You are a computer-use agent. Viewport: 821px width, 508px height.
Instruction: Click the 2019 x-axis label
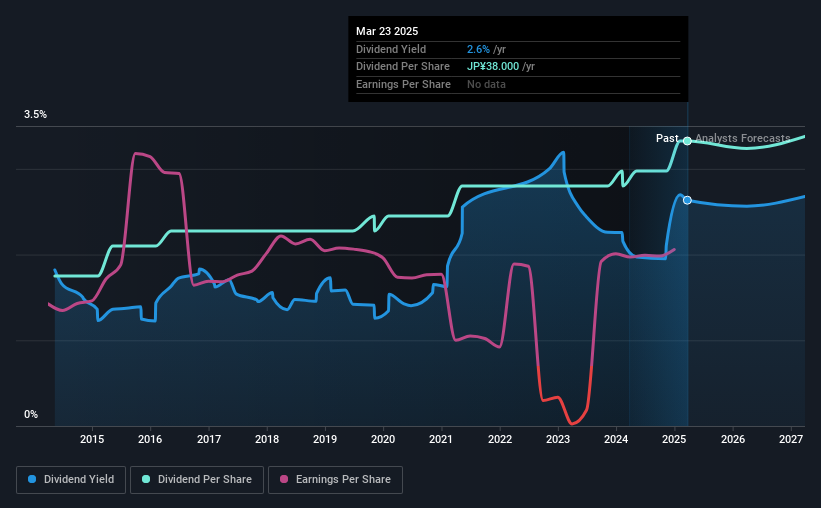click(x=325, y=439)
